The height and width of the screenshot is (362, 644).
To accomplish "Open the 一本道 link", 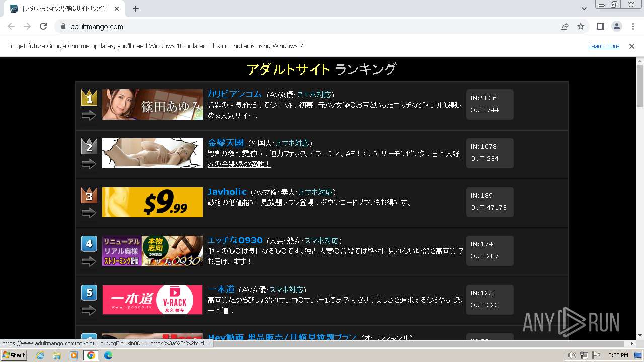I will pos(221,289).
